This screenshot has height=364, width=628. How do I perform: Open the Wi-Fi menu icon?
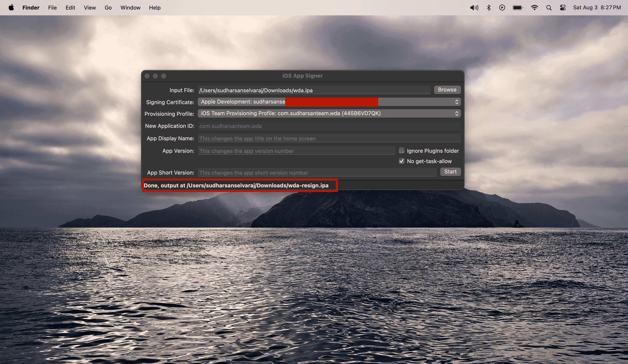tap(534, 7)
